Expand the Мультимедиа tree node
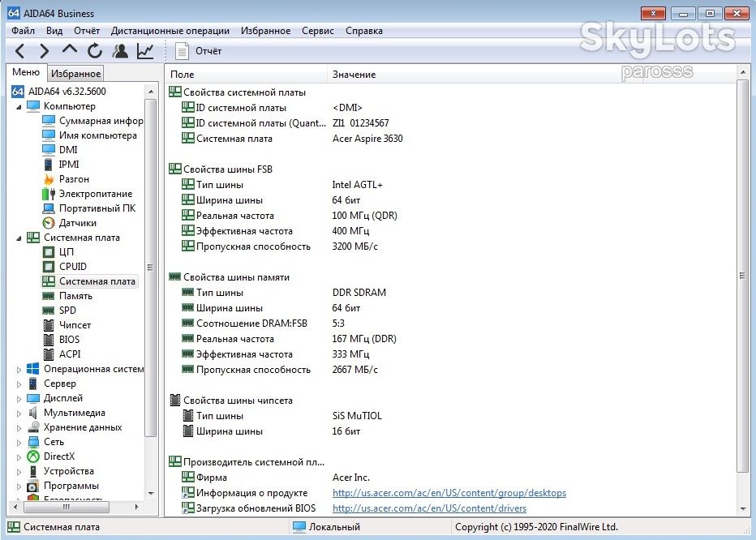The width and height of the screenshot is (756, 540). [x=19, y=414]
